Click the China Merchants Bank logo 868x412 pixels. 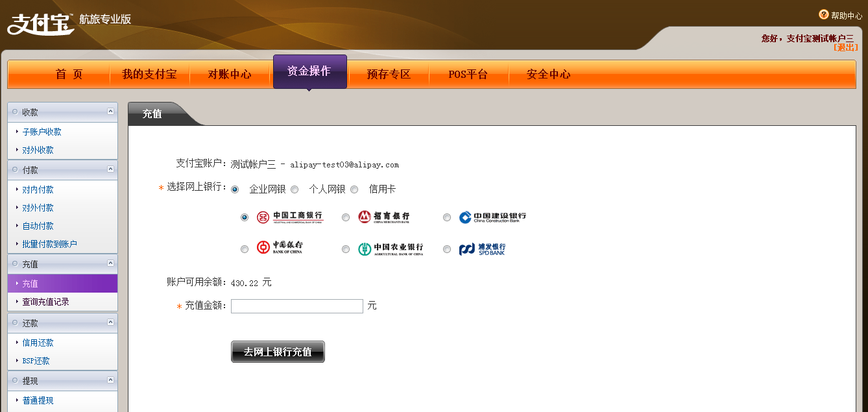click(x=383, y=217)
